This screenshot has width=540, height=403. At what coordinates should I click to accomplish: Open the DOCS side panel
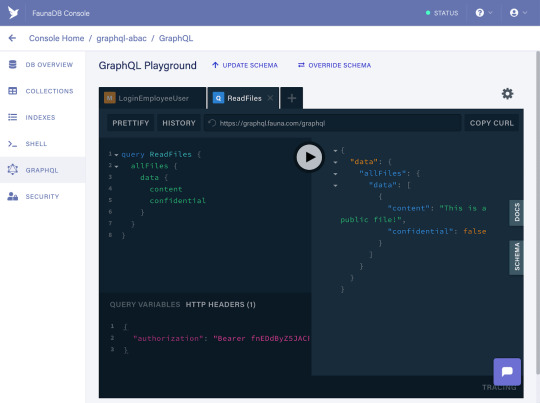click(x=516, y=213)
